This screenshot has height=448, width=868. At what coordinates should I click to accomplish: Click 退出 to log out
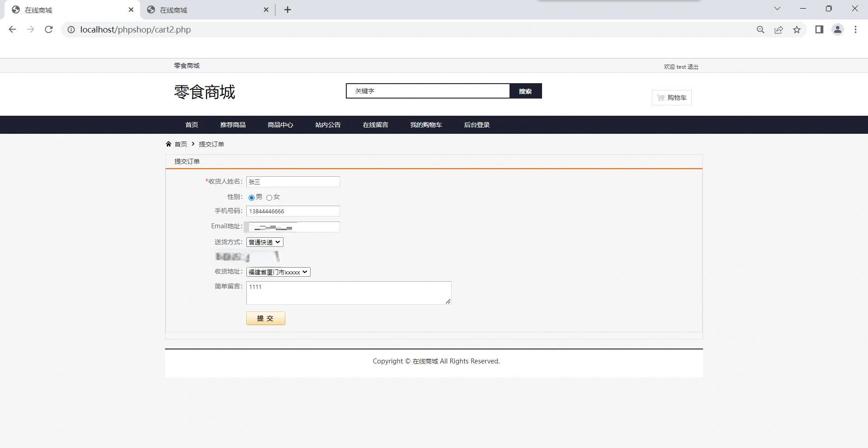(x=693, y=67)
